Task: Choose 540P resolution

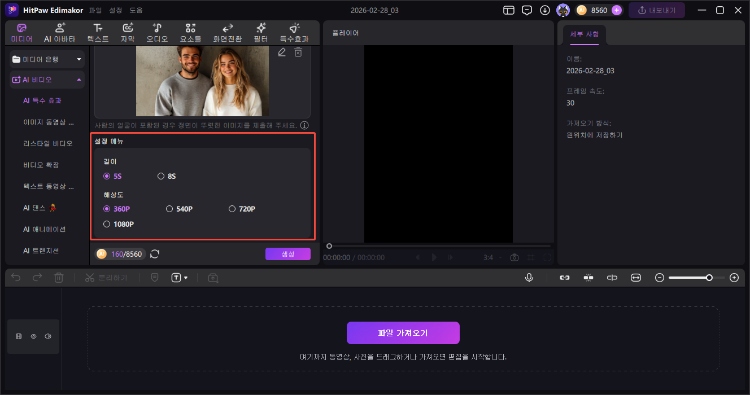Action: point(179,208)
